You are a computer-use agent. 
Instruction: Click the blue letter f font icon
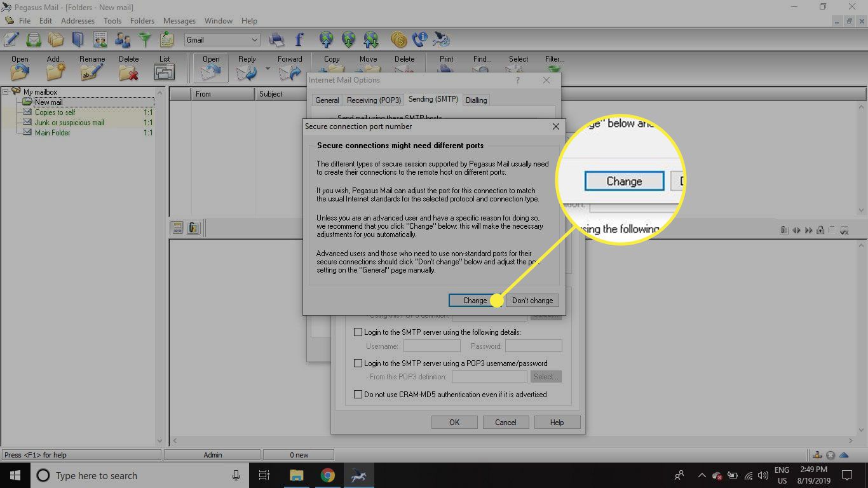tap(299, 39)
